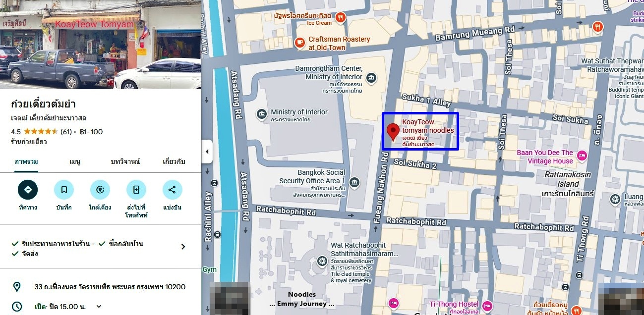Expand the service options chevron
Screen dimensions: 644x315
(183, 247)
